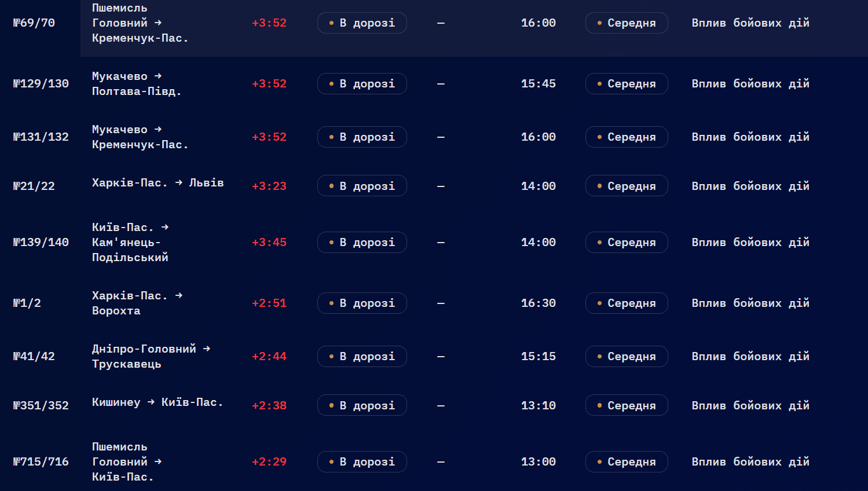868x491 pixels.
Task: Click "Середня" badge for train №129/130
Action: [x=627, y=84]
